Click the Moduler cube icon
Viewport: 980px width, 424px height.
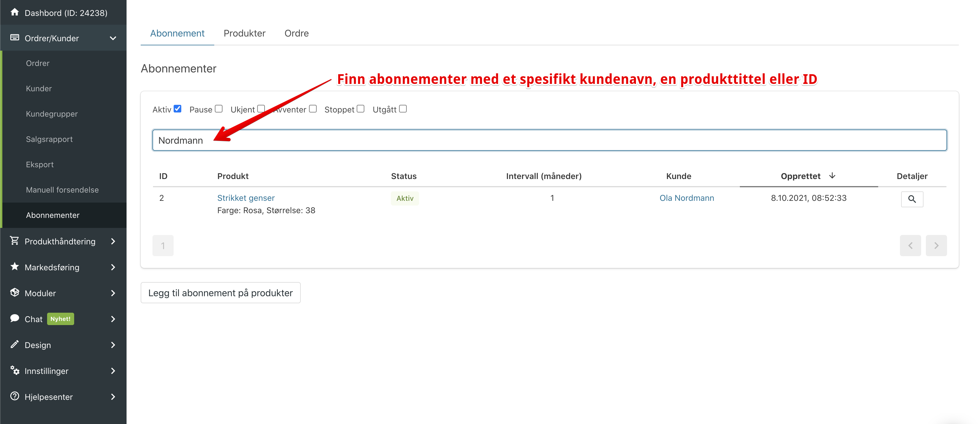click(14, 293)
